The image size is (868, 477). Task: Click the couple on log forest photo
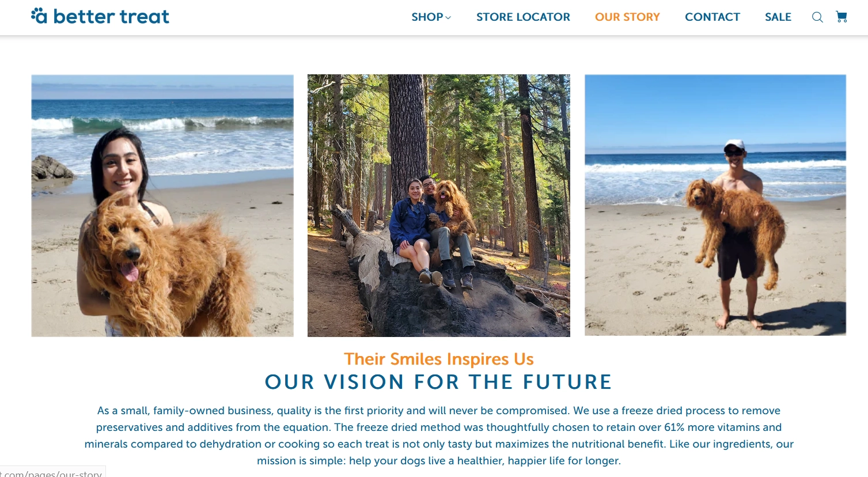point(439,206)
